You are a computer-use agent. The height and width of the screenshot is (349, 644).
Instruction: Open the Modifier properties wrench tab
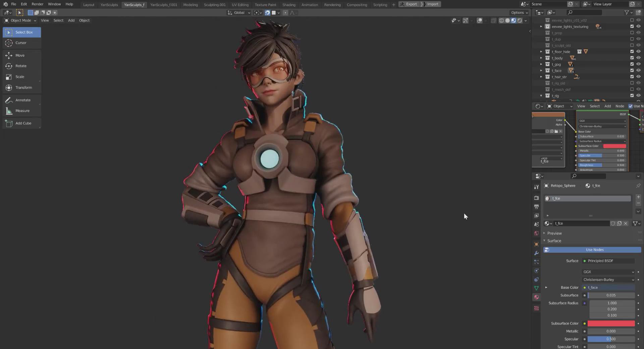pos(536,253)
